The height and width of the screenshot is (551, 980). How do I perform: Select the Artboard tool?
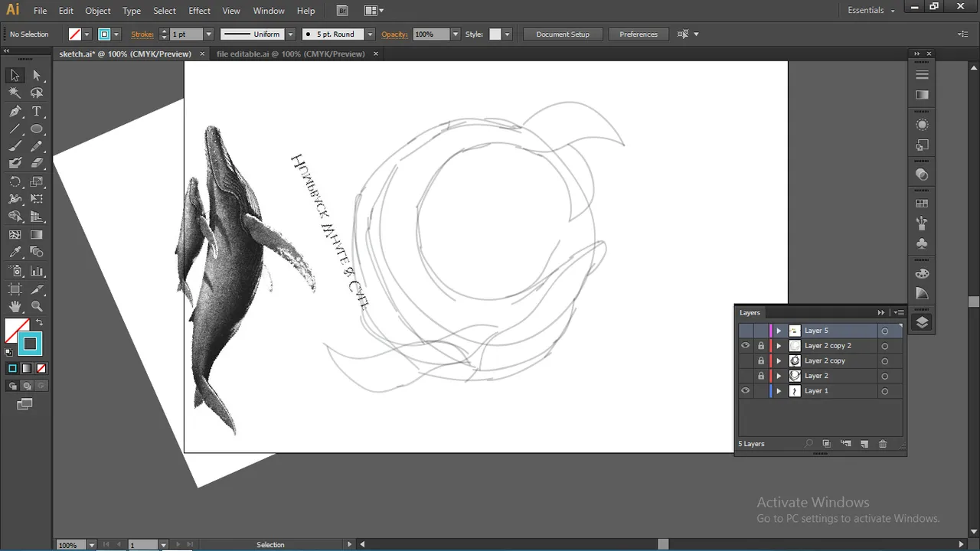[x=15, y=289]
